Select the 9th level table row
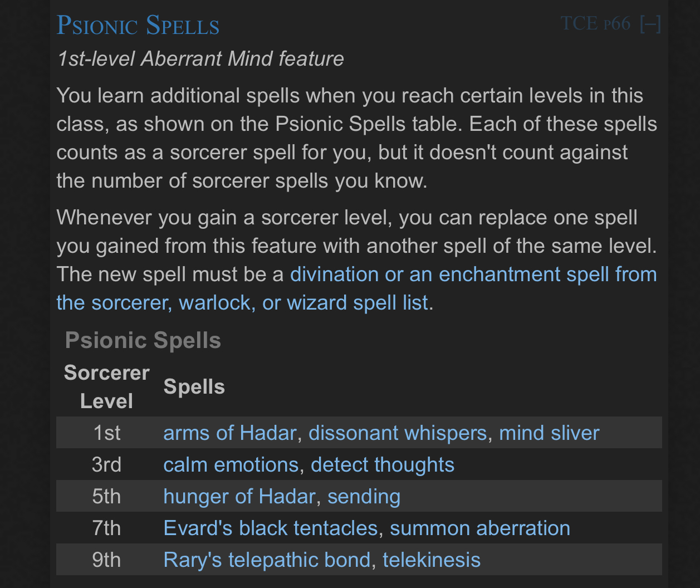This screenshot has width=700, height=588. coord(359,560)
